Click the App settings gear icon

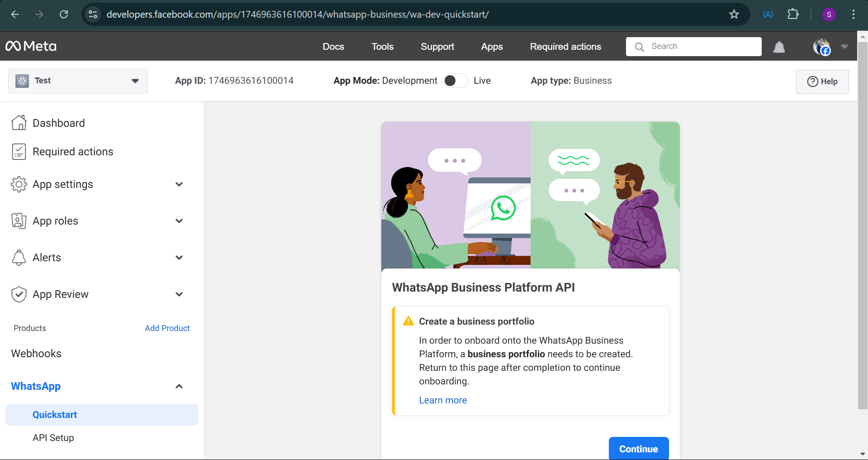[19, 184]
